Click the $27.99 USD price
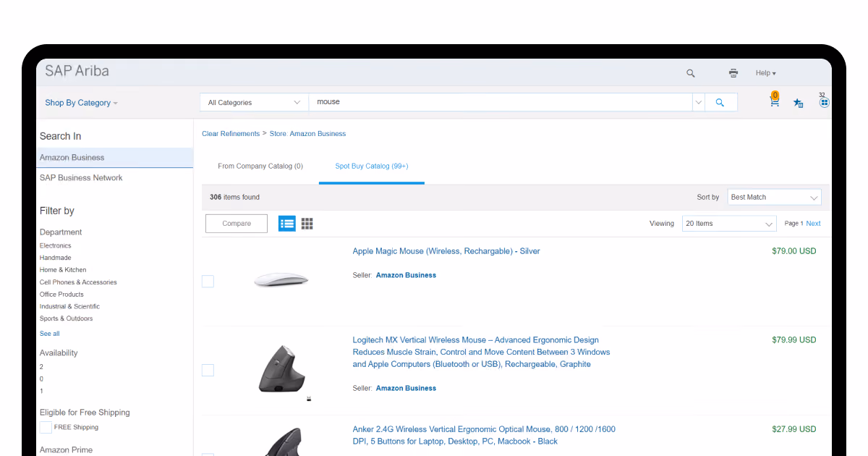Image resolution: width=868 pixels, height=456 pixels. (x=793, y=429)
